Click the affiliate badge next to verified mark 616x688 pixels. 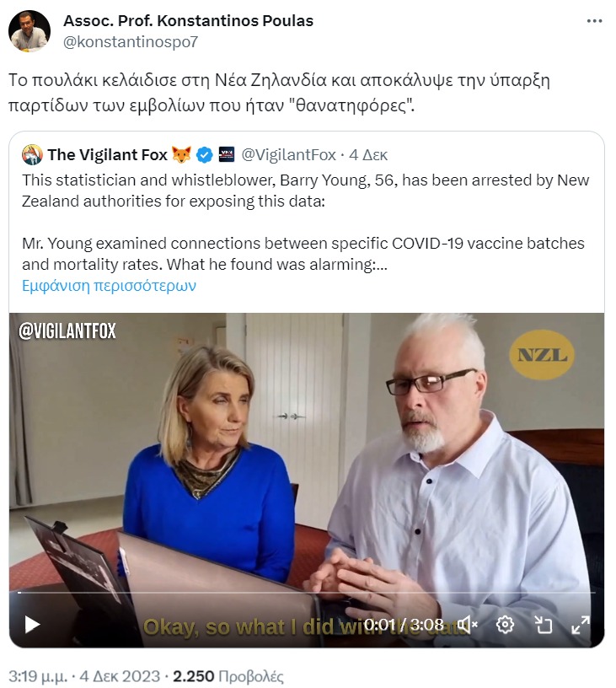pos(227,154)
